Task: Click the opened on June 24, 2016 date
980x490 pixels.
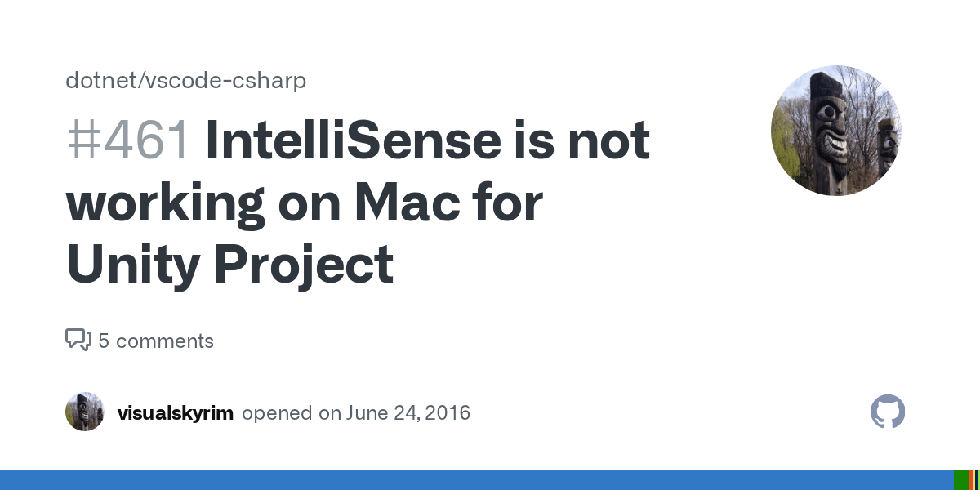Action: pyautogui.click(x=356, y=413)
